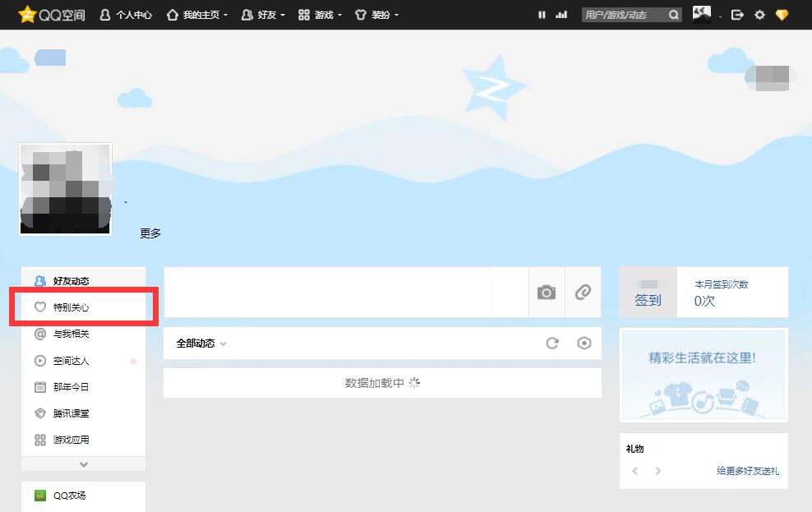Click the QQ空间 star logo
The image size is (812, 512).
click(27, 14)
